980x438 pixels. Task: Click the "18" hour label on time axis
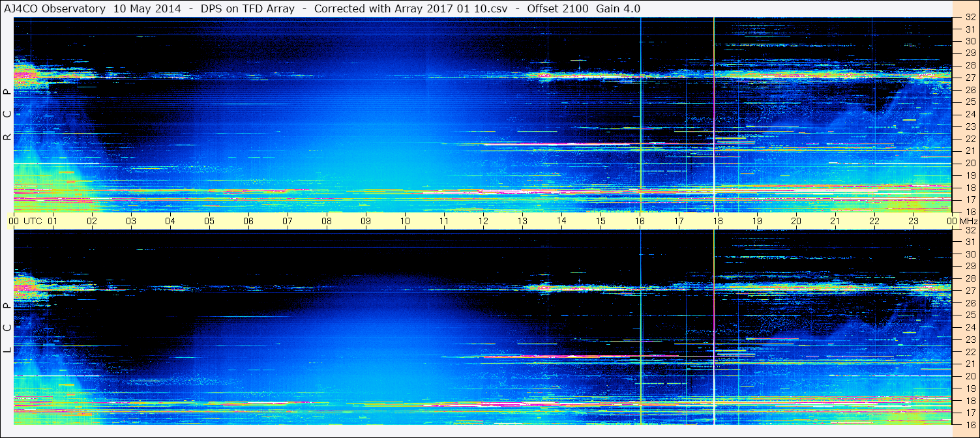[x=718, y=221]
